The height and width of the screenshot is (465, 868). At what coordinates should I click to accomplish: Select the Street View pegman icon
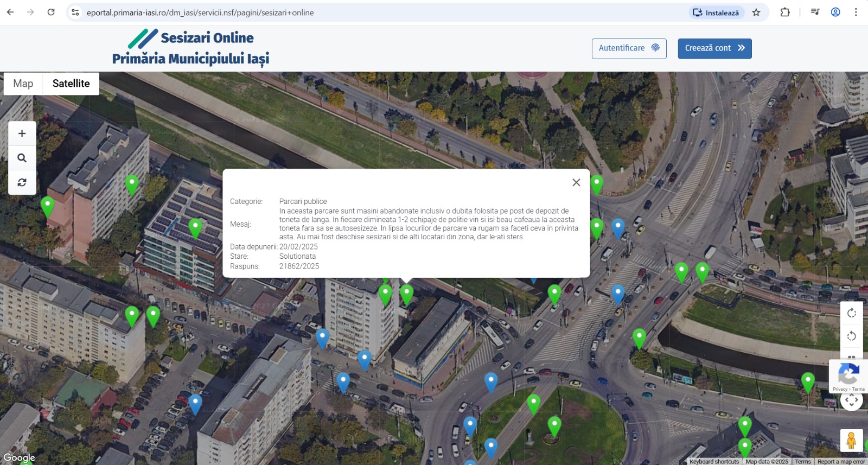tap(851, 440)
